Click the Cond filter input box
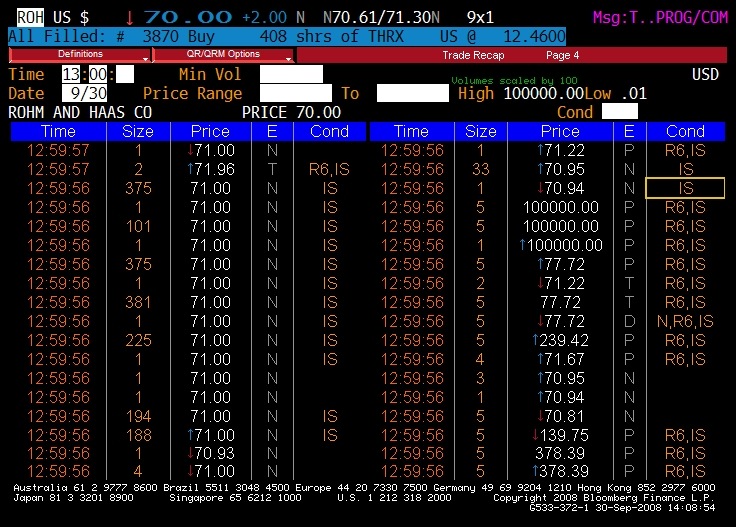The image size is (736, 527). [619, 112]
